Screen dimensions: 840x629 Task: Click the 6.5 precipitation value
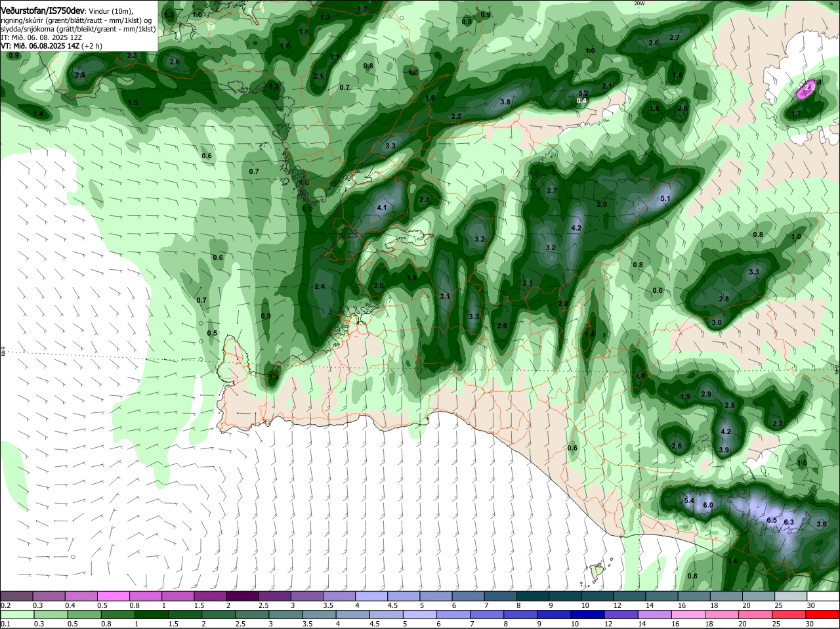pyautogui.click(x=772, y=520)
